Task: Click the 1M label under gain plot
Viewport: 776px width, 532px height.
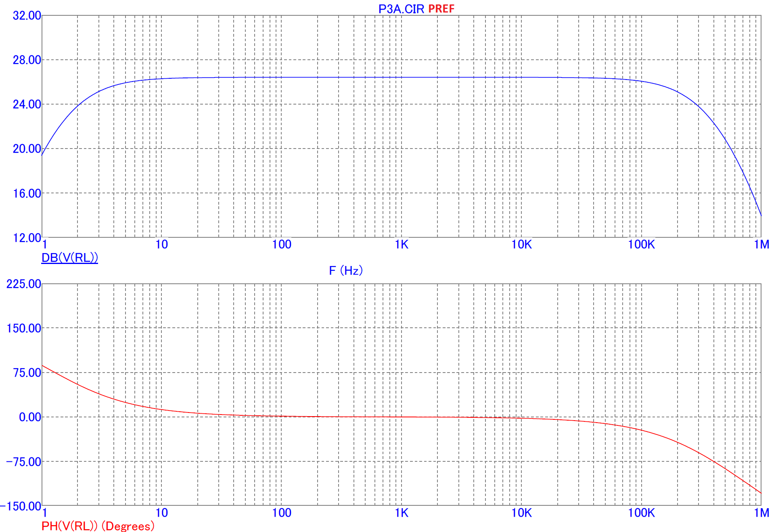Action: point(761,245)
